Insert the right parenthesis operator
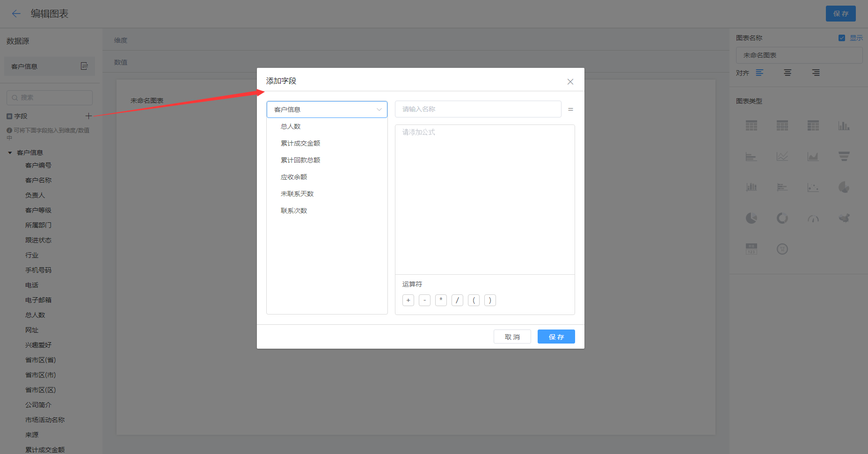Screen dimensions: 868x454 click(490, 300)
